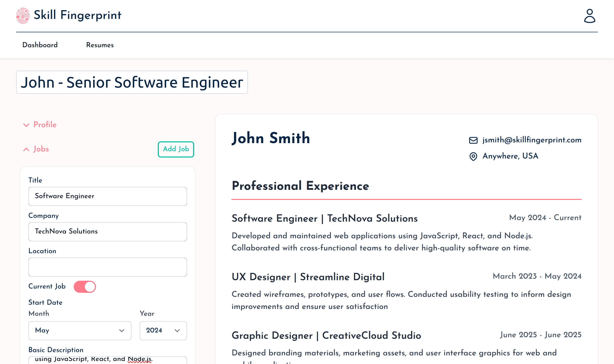
Task: Open the user account icon
Action: pyautogui.click(x=590, y=16)
